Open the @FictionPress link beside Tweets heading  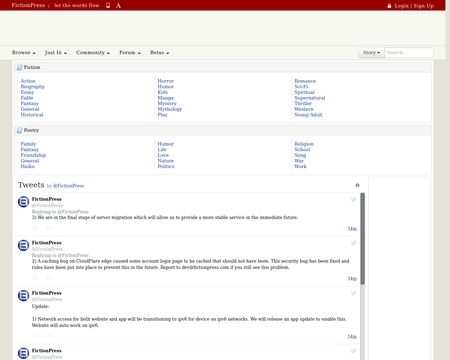pyautogui.click(x=68, y=186)
